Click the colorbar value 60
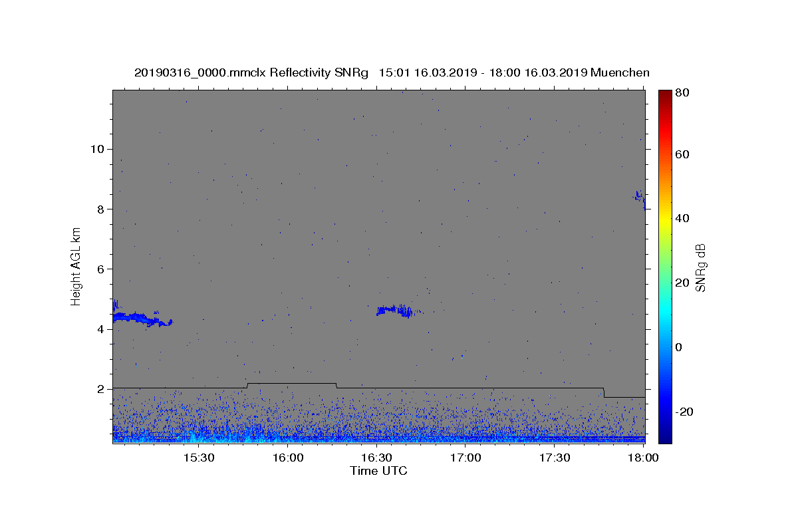This screenshot has height=532, width=798. [684, 154]
